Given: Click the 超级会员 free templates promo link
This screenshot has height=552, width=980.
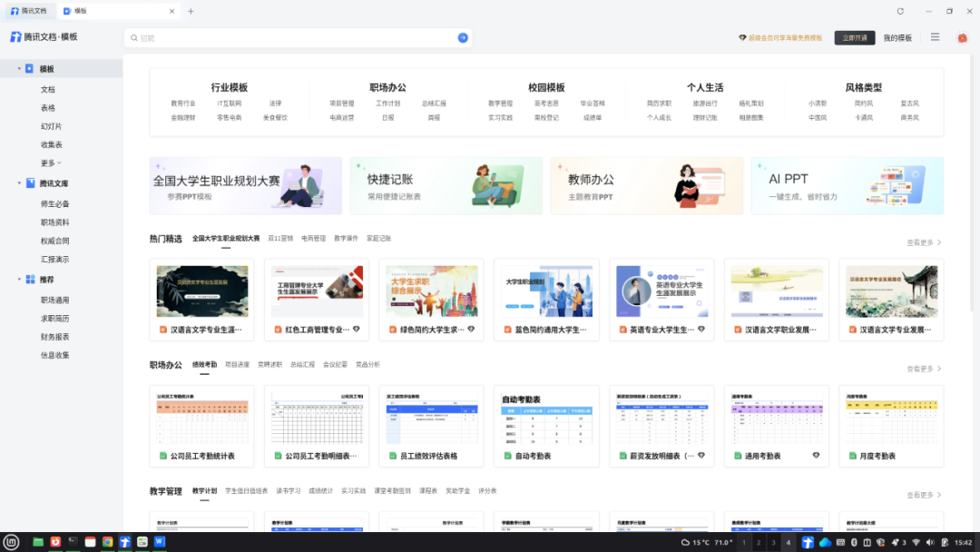Looking at the screenshot, I should (x=780, y=37).
